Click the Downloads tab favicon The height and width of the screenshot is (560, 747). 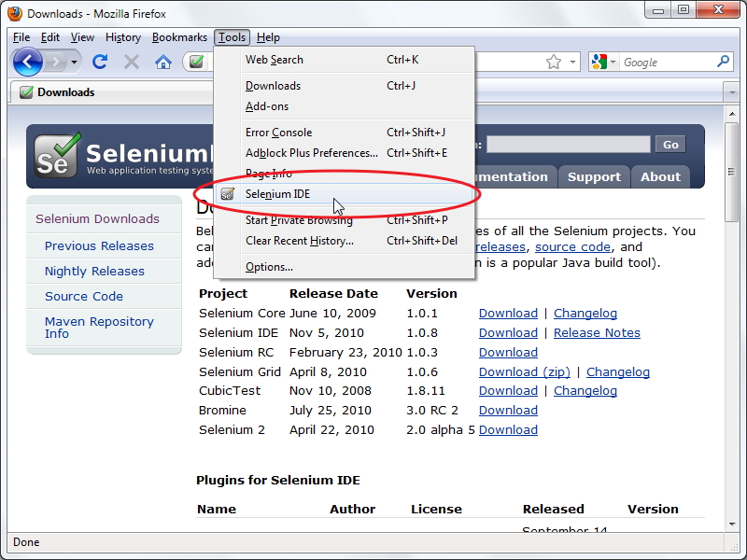(26, 92)
